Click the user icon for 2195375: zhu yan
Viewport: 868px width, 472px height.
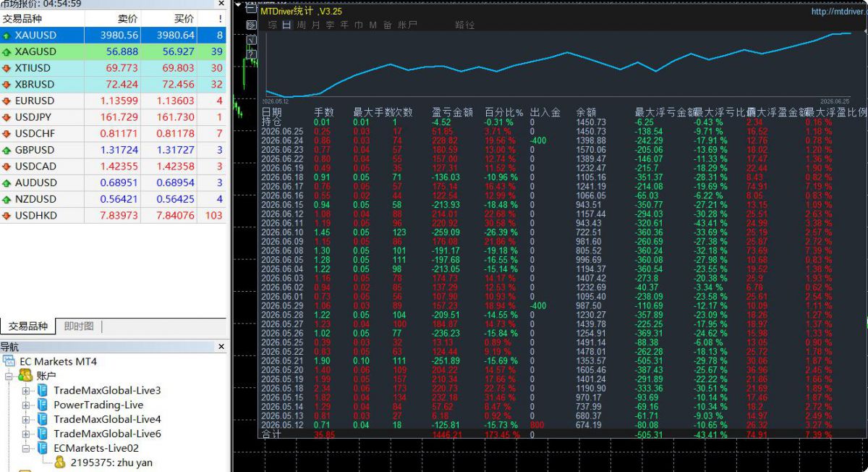pyautogui.click(x=60, y=463)
